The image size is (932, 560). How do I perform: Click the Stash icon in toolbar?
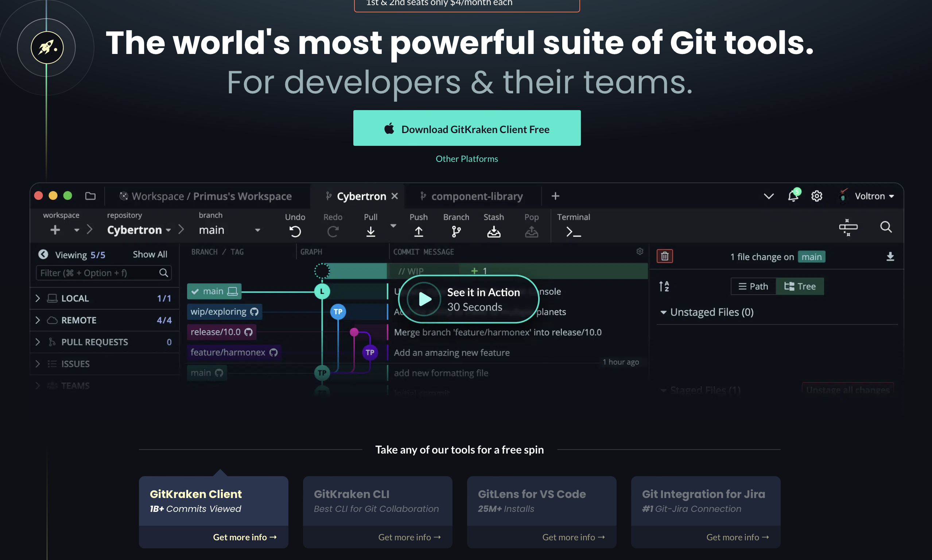(494, 231)
